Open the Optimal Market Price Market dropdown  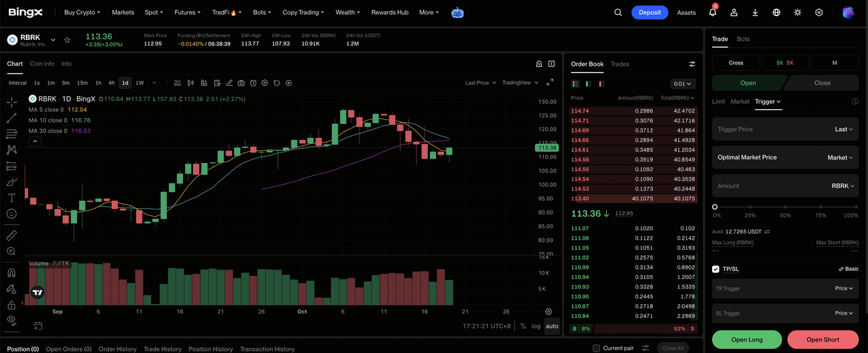coord(840,157)
